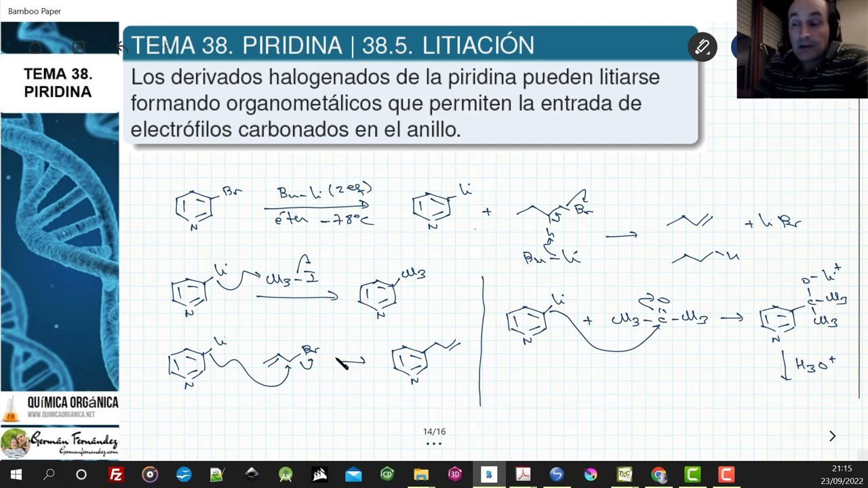Select Bamboo Paper taskbar icon
Viewport: 868px width, 488px height.
(489, 474)
